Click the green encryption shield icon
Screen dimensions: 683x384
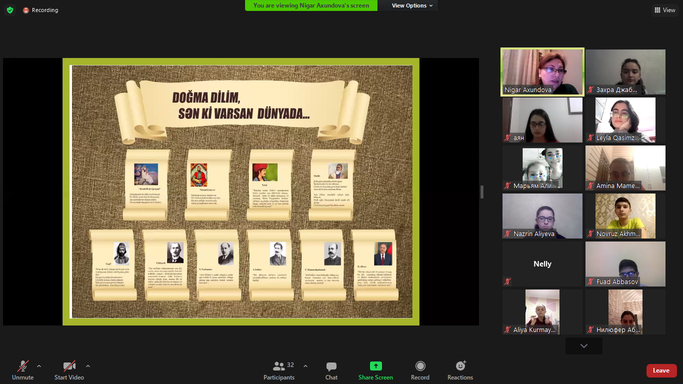(10, 10)
